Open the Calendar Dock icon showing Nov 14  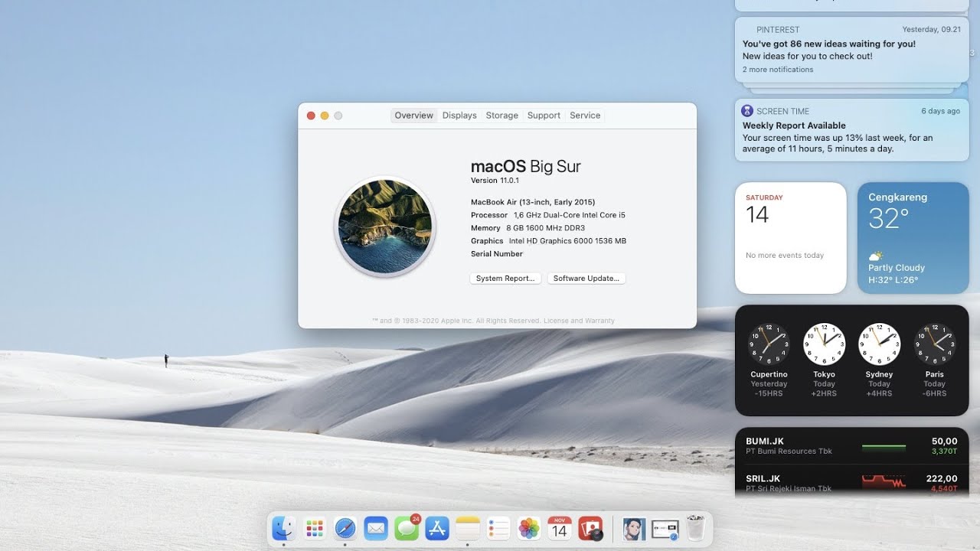coord(560,528)
